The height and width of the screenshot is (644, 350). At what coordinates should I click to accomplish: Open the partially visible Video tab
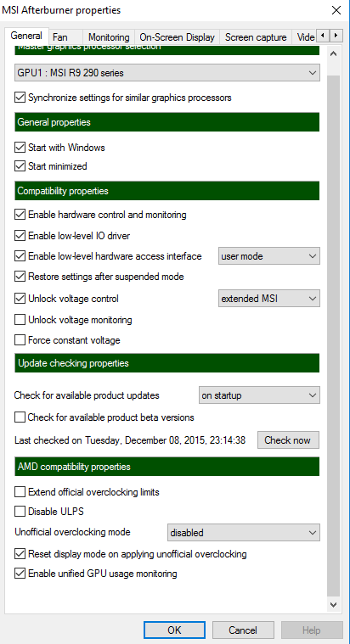[x=305, y=37]
